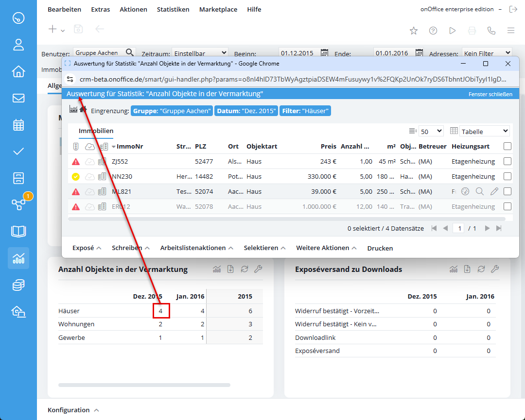Screen dimensions: 525x420
Task: Click the statistics chart sidebar icon
Action: click(18, 258)
